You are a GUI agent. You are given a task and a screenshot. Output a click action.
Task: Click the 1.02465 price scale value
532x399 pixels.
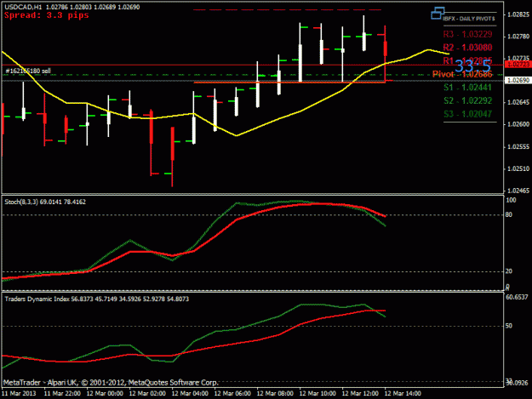point(518,191)
